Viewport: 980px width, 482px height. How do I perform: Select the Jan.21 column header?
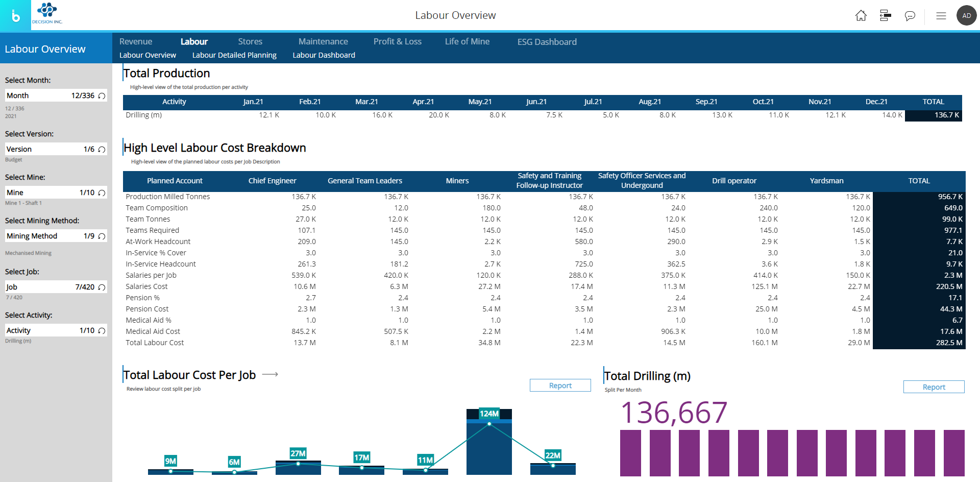[253, 102]
